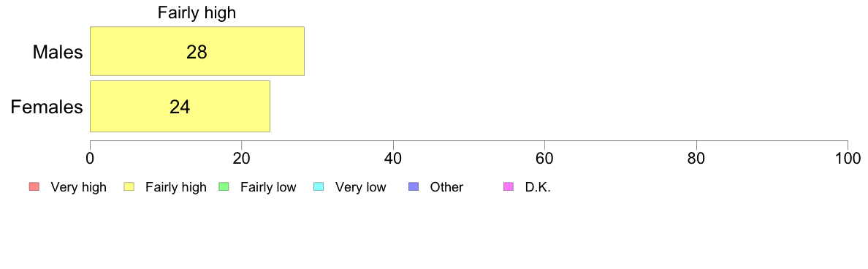
Task: Click the blue Other legend swatch
Action: [x=412, y=187]
